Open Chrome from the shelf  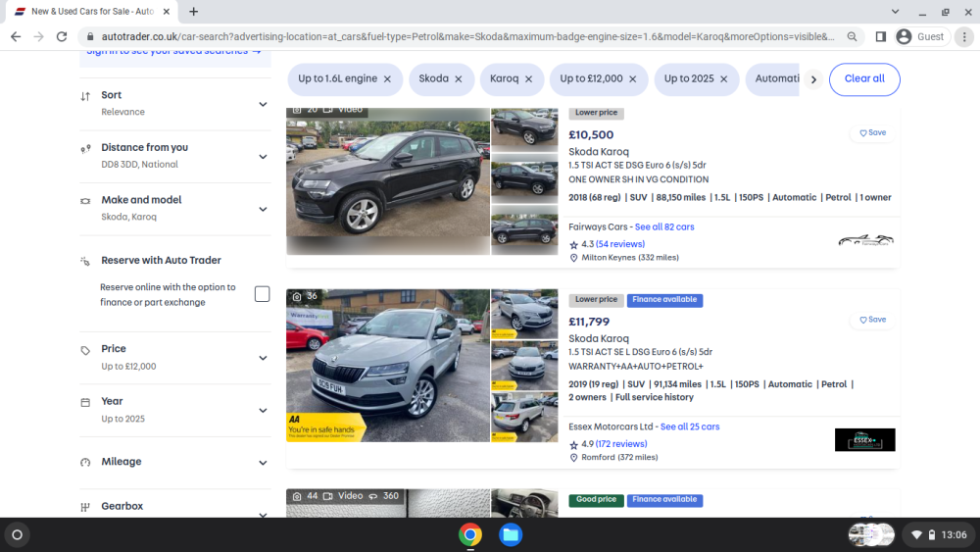470,534
